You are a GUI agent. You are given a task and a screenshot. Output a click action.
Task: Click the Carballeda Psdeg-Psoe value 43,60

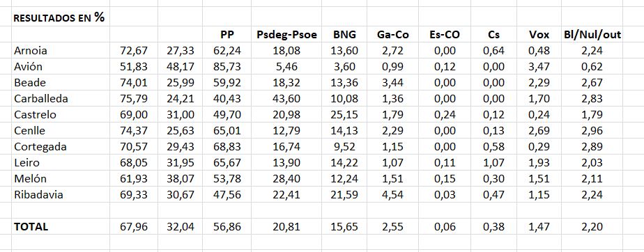[x=286, y=99]
